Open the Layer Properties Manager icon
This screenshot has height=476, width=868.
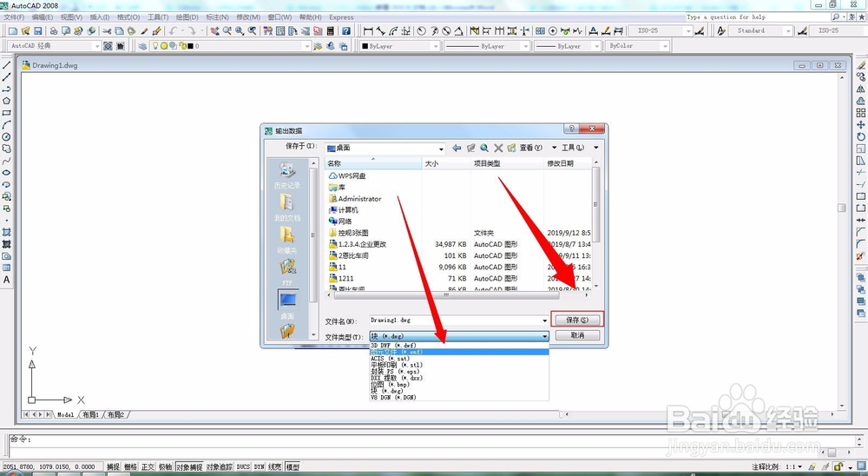[143, 46]
